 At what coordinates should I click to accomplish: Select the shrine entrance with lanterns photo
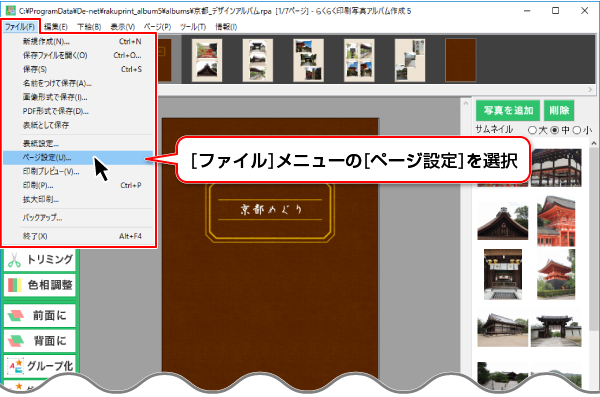(x=502, y=274)
